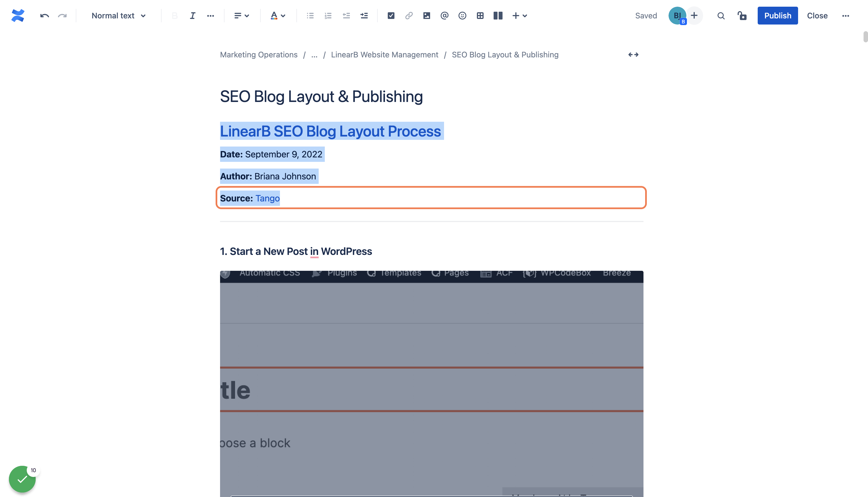This screenshot has width=868, height=497.
Task: Insert a layouts section
Action: pyautogui.click(x=498, y=16)
